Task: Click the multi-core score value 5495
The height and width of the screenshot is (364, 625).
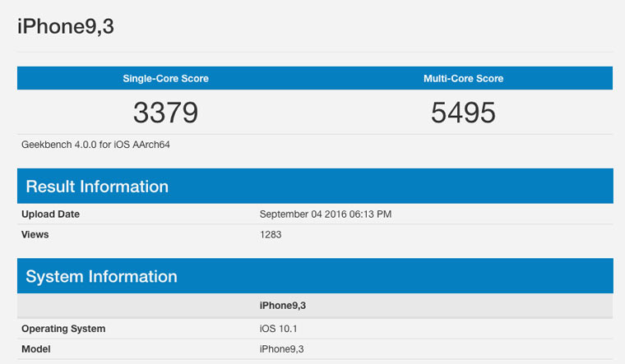Action: click(463, 113)
